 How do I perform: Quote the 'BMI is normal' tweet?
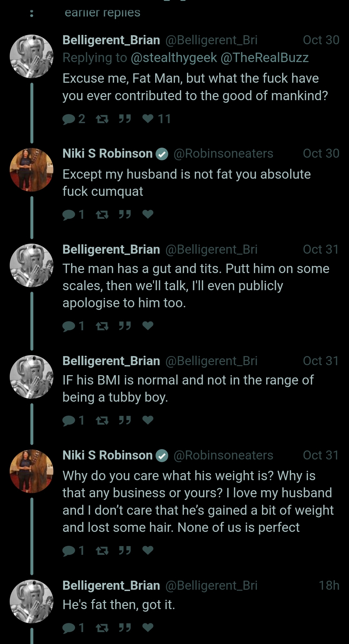pyautogui.click(x=125, y=420)
